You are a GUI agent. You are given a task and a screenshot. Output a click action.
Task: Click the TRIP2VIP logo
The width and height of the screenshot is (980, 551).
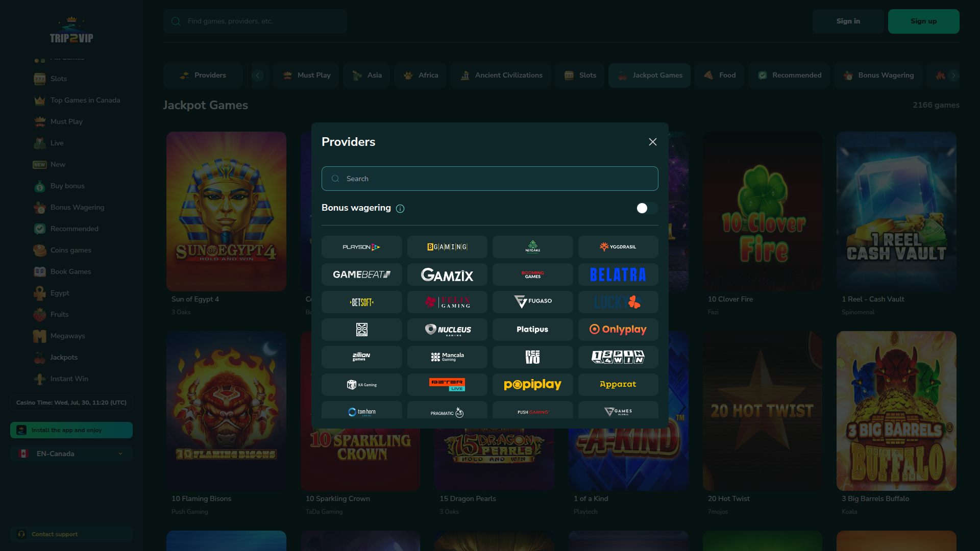click(x=71, y=29)
